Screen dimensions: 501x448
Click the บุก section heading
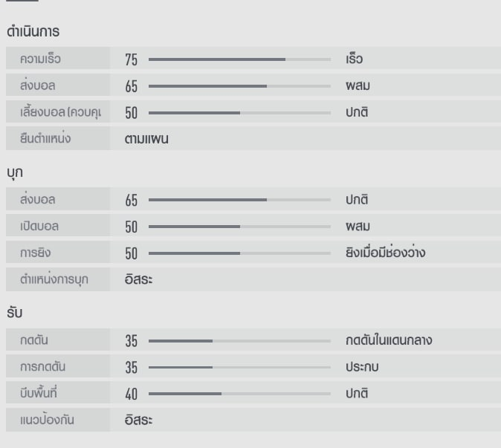(16, 172)
